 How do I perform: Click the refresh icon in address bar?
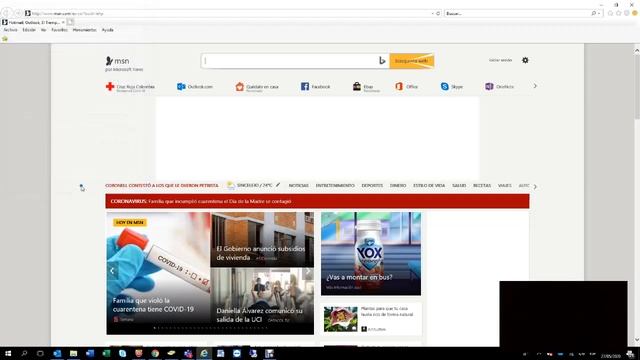(438, 13)
